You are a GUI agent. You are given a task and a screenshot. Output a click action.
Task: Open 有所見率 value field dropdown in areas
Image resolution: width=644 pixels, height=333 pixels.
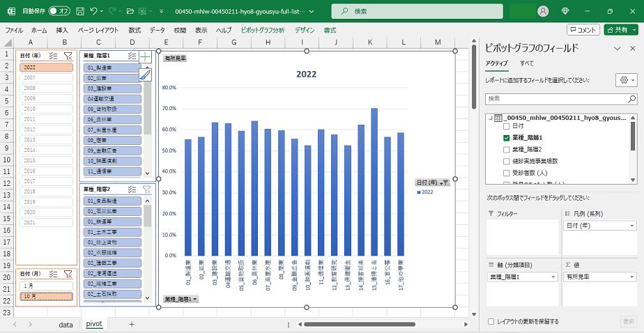click(x=632, y=277)
